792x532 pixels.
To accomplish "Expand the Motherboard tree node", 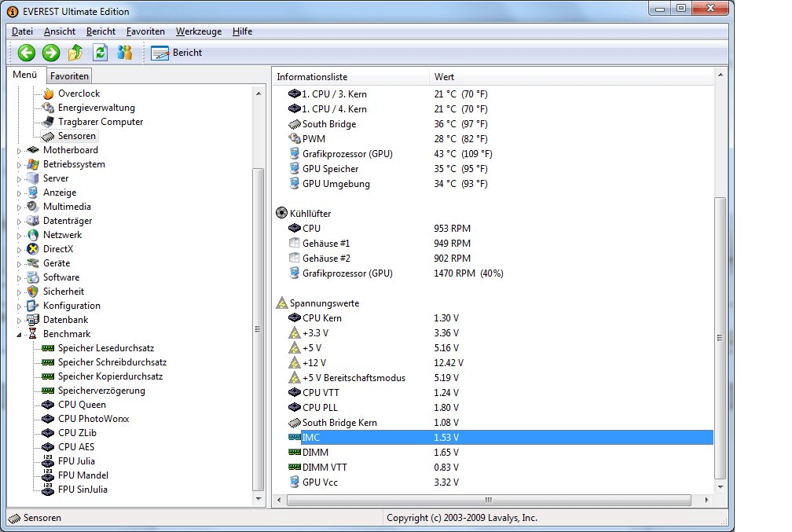I will click(19, 151).
